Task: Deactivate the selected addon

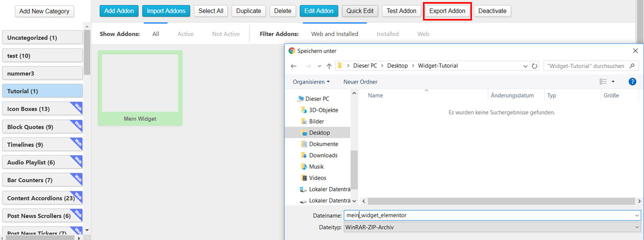Action: click(x=493, y=11)
